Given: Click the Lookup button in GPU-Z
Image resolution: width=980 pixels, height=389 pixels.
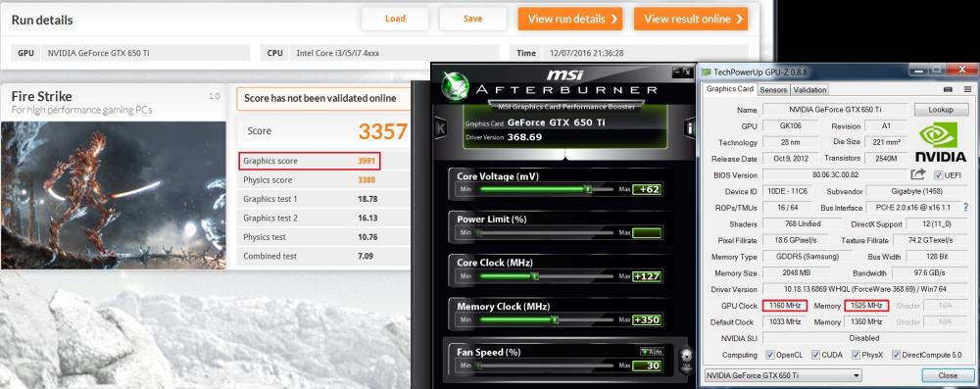Looking at the screenshot, I should pos(941,110).
